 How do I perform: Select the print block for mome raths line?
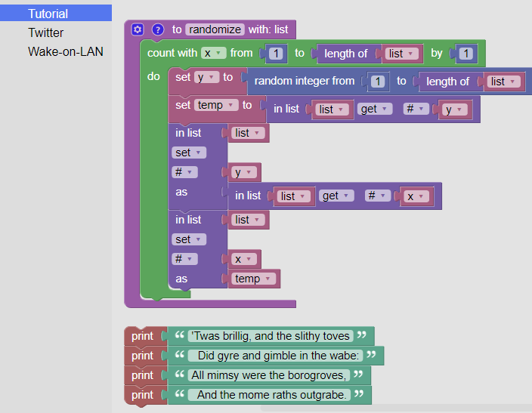pyautogui.click(x=143, y=395)
